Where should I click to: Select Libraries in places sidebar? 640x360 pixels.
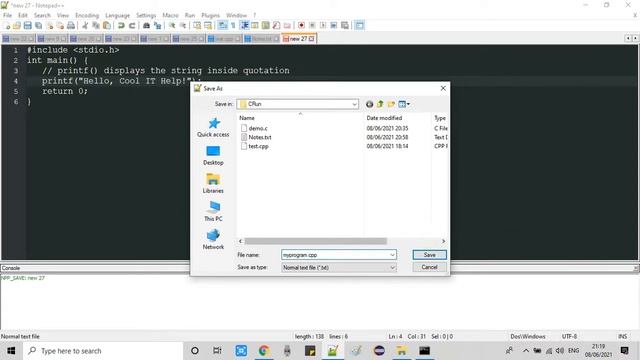click(x=213, y=183)
